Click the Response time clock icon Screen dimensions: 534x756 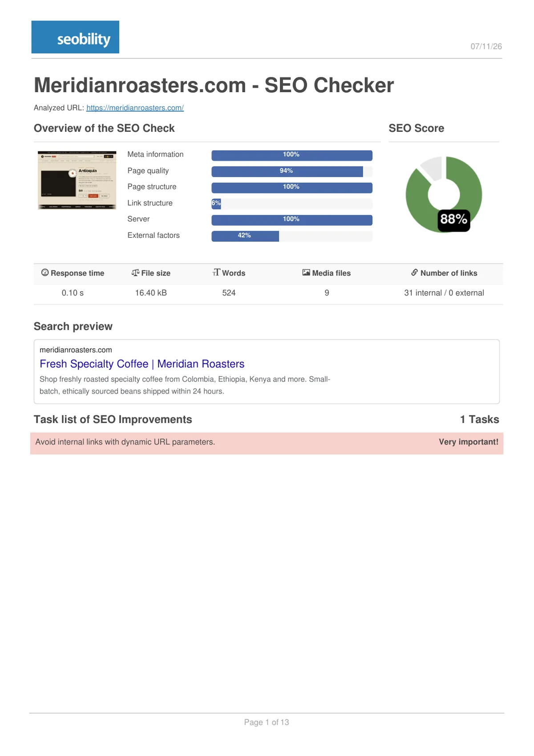(45, 272)
